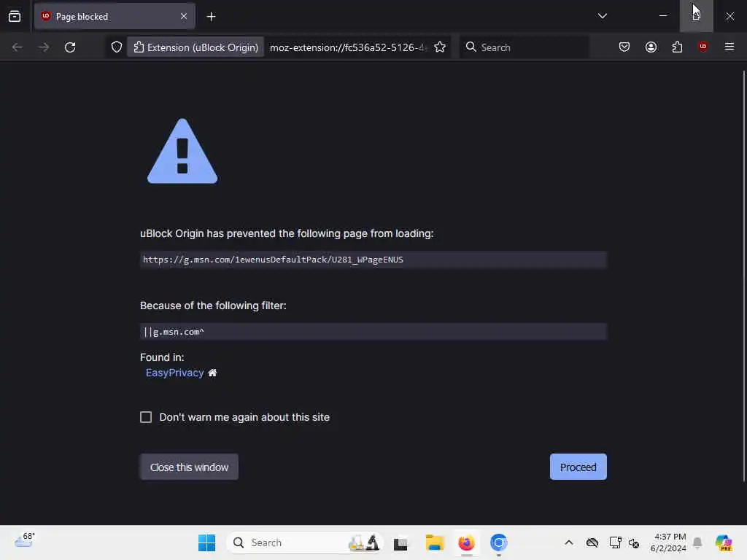This screenshot has height=560, width=747.
Task: Click Close this window button
Action: (189, 467)
